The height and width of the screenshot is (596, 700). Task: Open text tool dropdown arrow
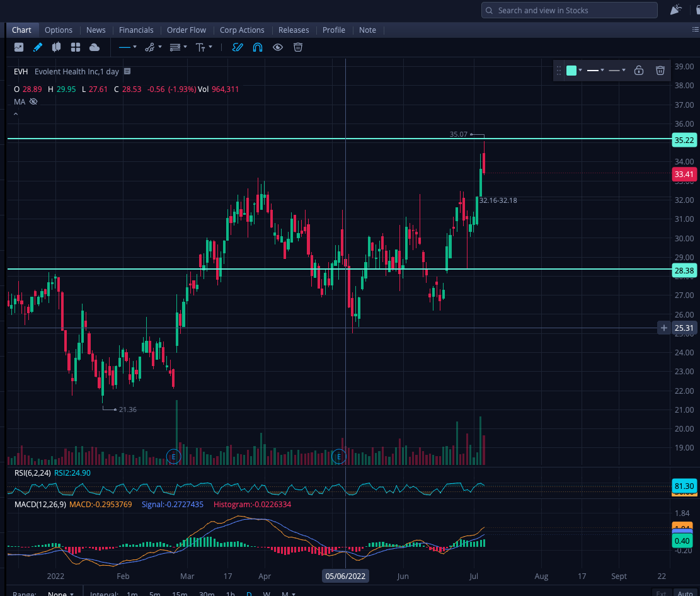(x=210, y=47)
